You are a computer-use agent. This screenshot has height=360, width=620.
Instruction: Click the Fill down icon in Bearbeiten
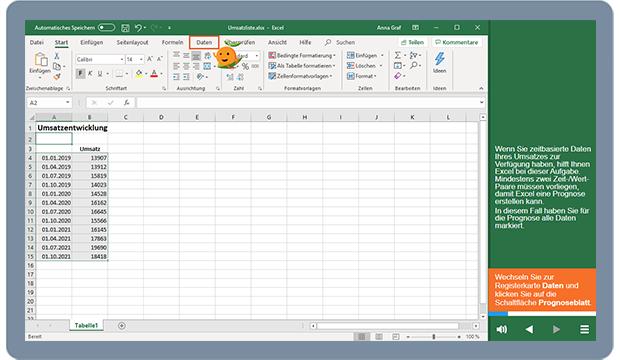point(398,65)
